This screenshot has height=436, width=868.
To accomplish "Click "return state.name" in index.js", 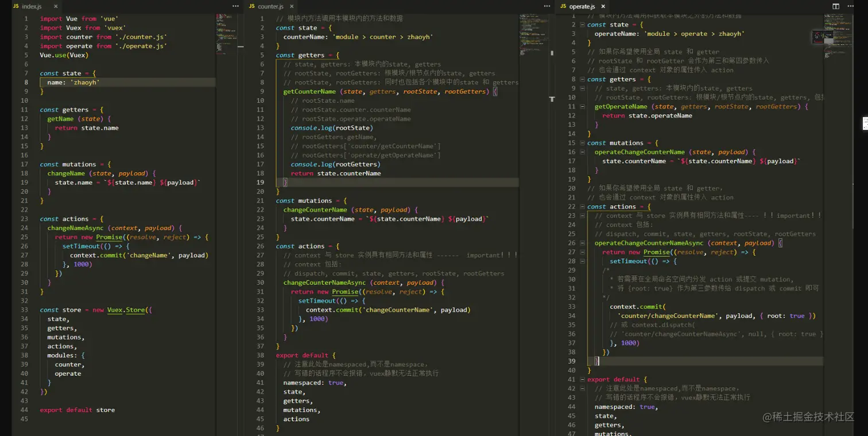I will click(87, 128).
